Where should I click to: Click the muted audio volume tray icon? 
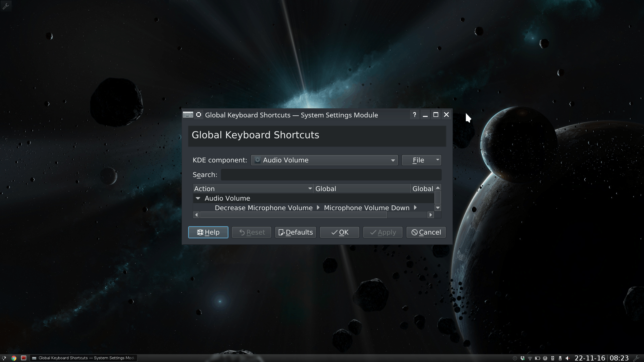click(x=568, y=358)
